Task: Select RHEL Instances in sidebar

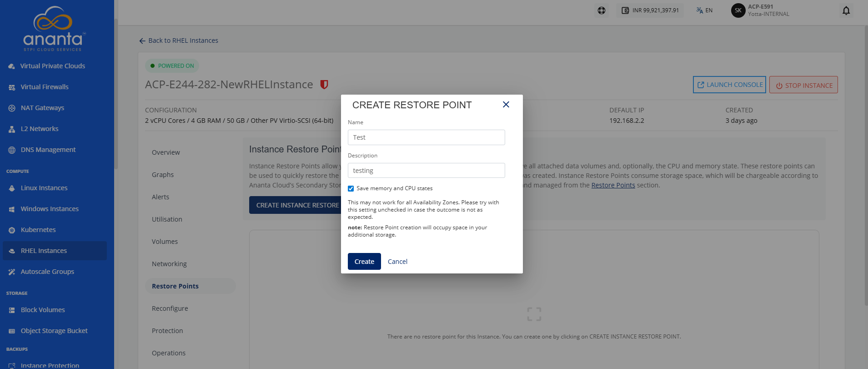Action: coord(55,251)
